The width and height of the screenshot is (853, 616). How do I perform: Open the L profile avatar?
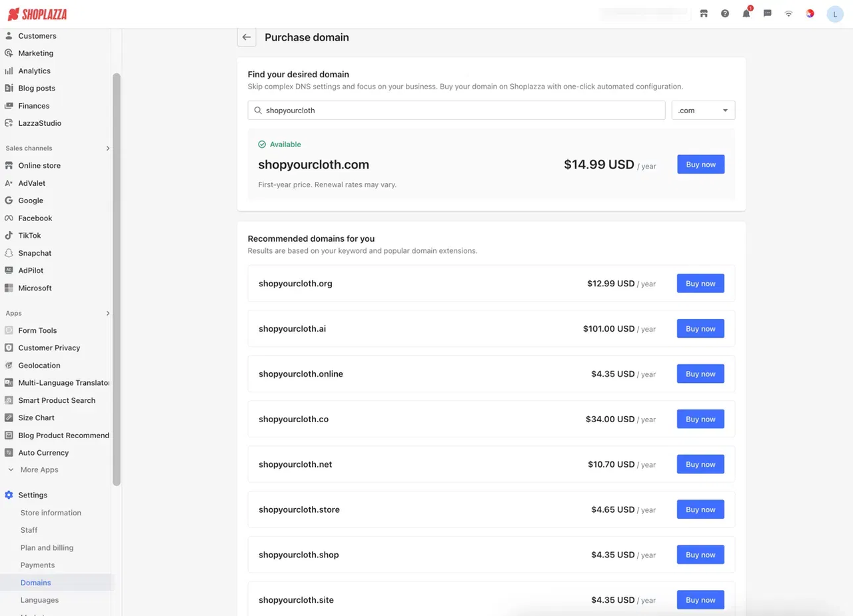(x=835, y=14)
